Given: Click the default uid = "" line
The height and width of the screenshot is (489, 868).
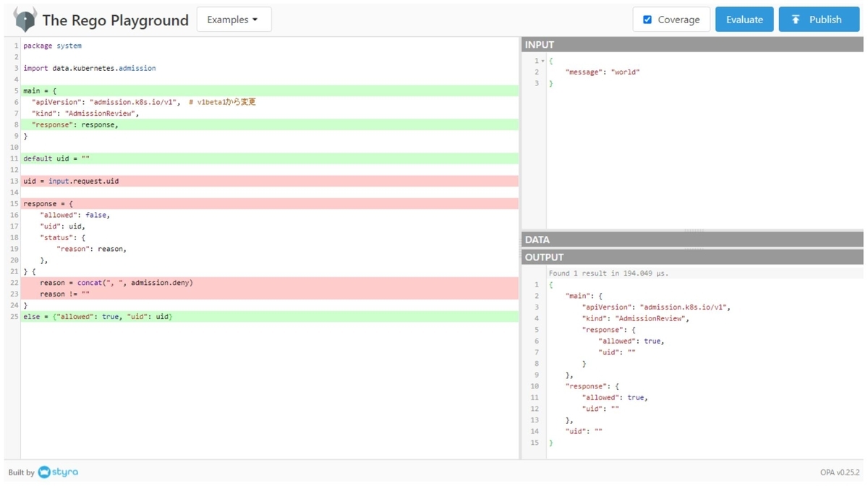Looking at the screenshot, I should (x=270, y=158).
